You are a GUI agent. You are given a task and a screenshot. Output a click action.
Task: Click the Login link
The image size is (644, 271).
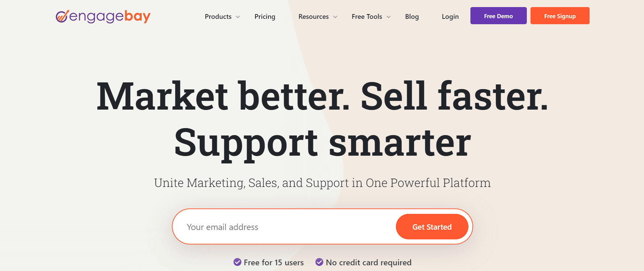click(x=450, y=16)
